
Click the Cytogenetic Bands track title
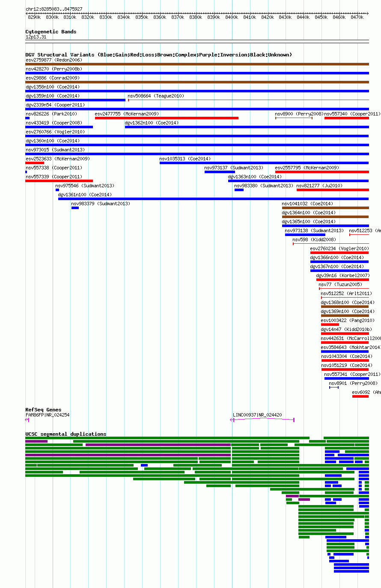[x=51, y=32]
